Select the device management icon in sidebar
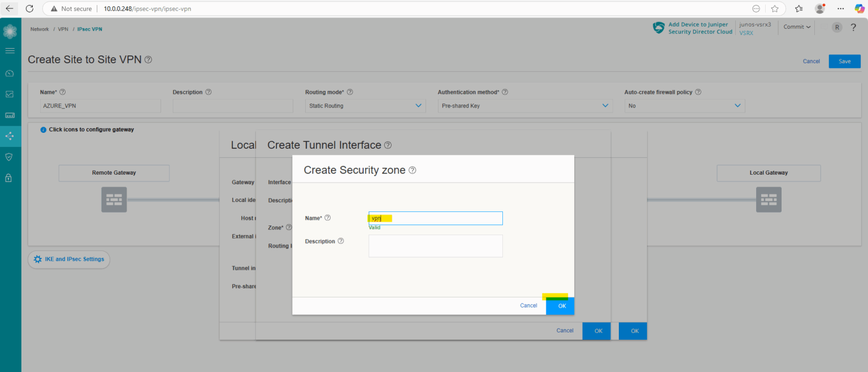This screenshot has width=868, height=372. click(10, 115)
